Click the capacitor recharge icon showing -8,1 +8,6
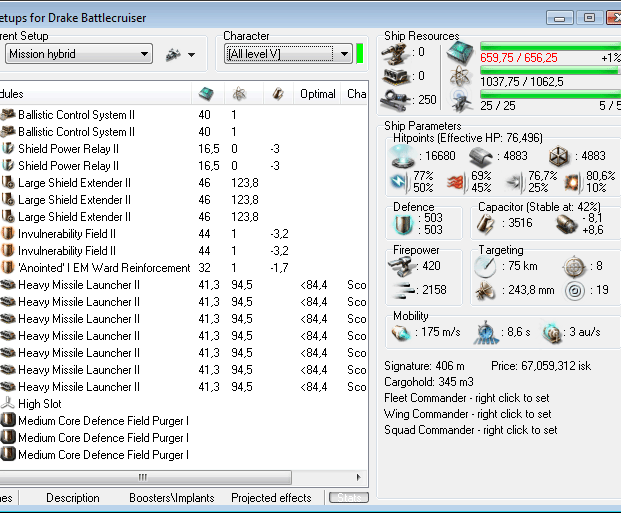 [x=566, y=224]
